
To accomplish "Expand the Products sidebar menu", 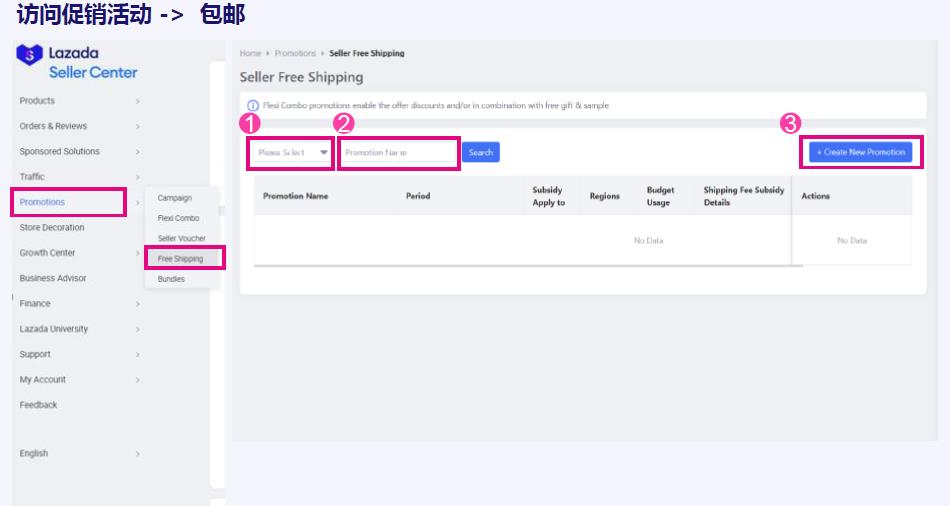I will (x=38, y=101).
